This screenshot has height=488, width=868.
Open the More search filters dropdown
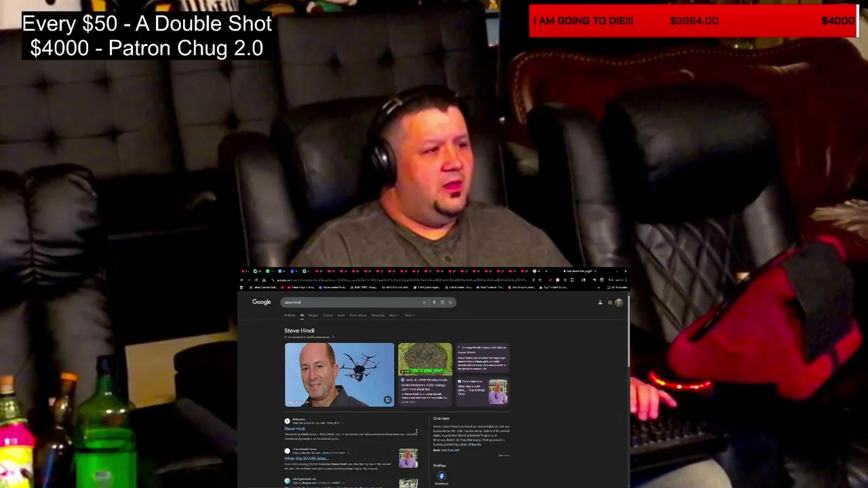click(393, 315)
